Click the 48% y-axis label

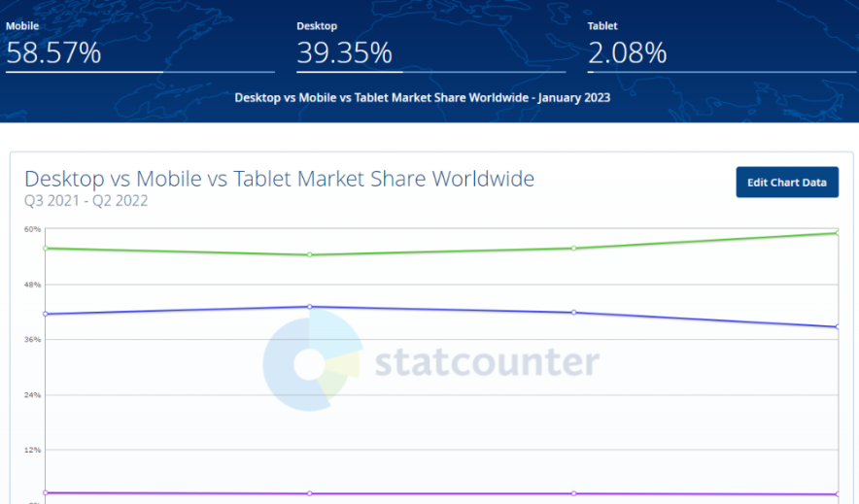pyautogui.click(x=32, y=285)
